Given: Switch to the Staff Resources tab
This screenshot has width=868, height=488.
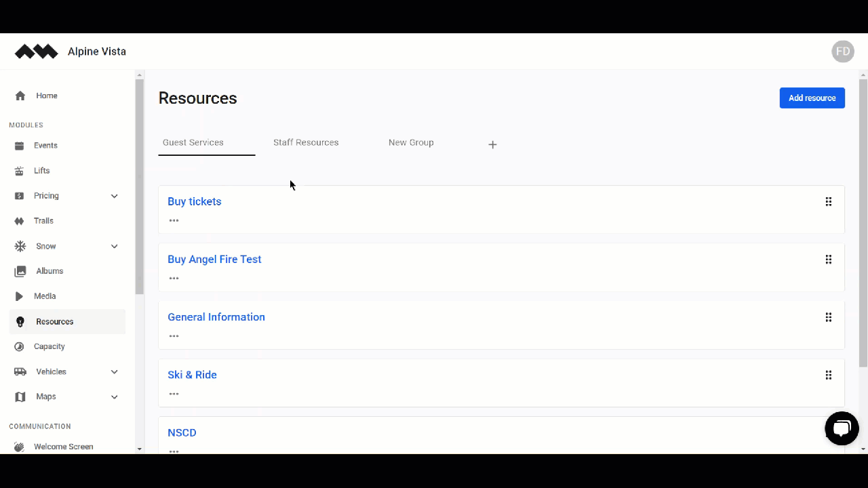Looking at the screenshot, I should point(306,142).
